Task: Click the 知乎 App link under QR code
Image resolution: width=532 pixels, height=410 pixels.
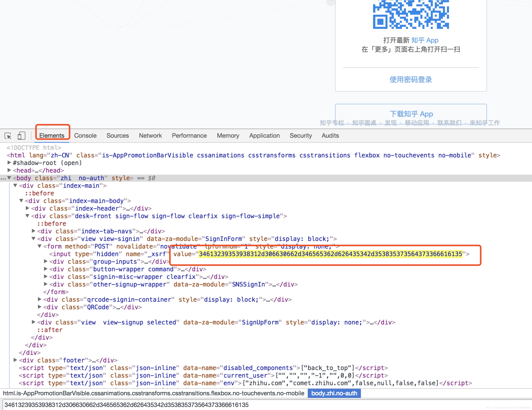Action: tap(425, 40)
